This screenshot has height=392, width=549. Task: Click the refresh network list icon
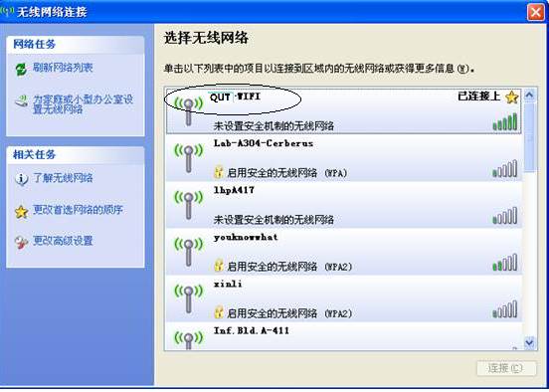[21, 69]
